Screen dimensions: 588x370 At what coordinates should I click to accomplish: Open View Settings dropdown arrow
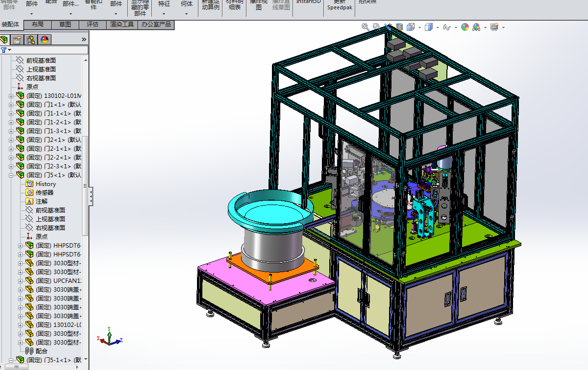coord(503,27)
